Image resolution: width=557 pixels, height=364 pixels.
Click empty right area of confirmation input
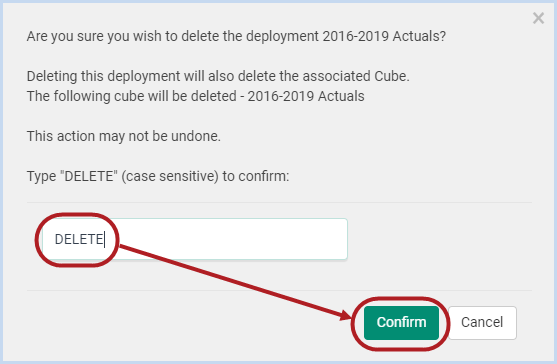(x=249, y=239)
